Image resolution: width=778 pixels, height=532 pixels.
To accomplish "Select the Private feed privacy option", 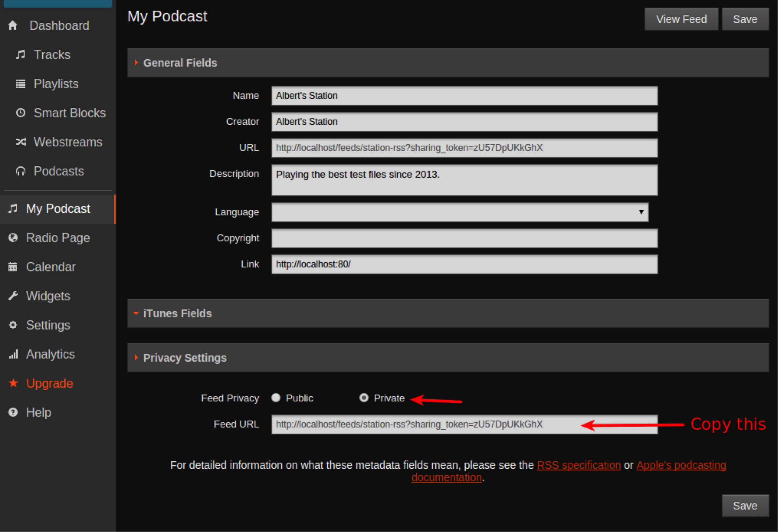I will [x=364, y=398].
